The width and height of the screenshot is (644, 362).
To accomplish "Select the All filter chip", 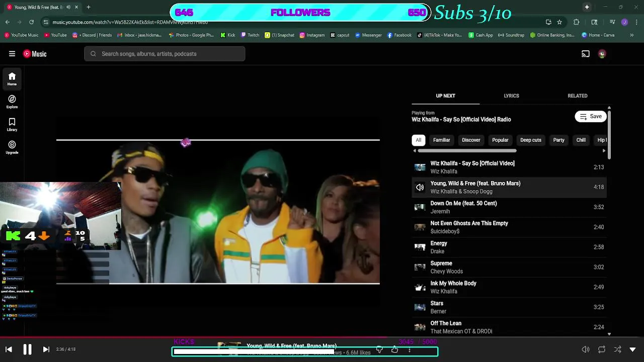I will [418, 140].
